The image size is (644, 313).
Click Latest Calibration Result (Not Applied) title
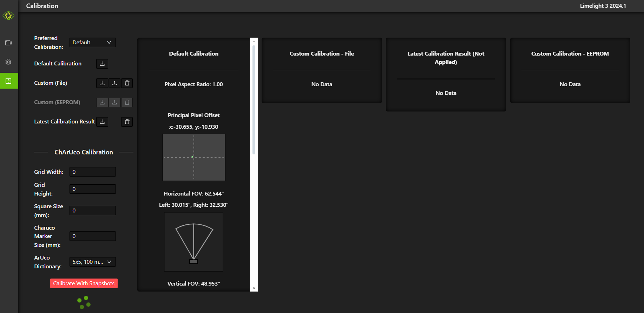point(446,58)
